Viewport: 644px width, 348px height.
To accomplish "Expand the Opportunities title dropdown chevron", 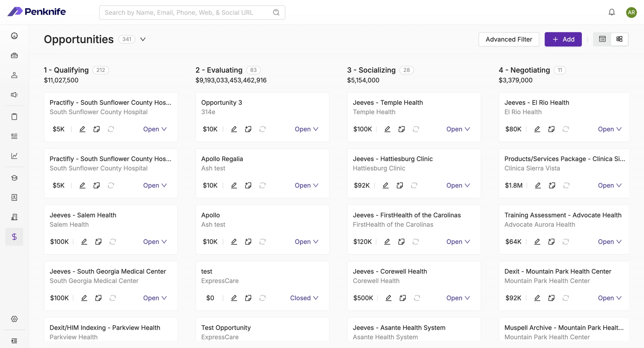I will click(x=143, y=39).
